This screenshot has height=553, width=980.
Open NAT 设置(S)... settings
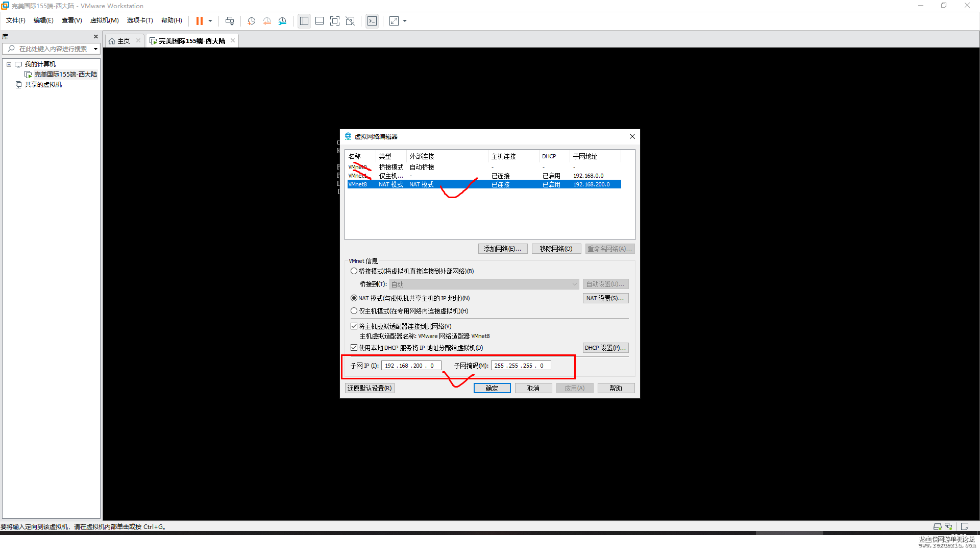pyautogui.click(x=605, y=299)
